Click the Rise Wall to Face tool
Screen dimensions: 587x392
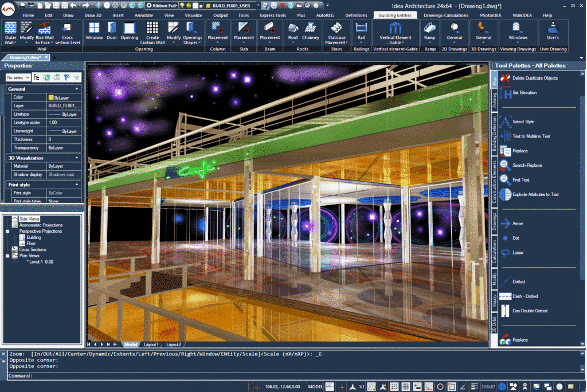tap(45, 33)
